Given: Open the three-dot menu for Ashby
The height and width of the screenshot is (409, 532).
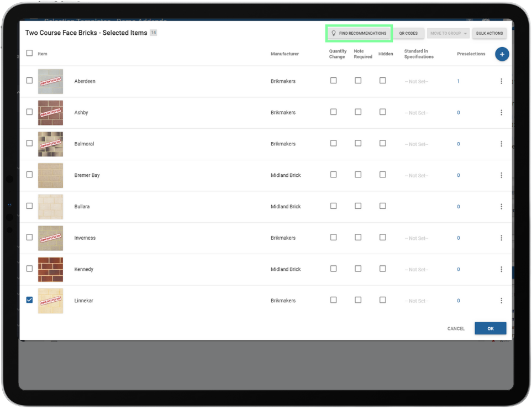Looking at the screenshot, I should click(501, 113).
